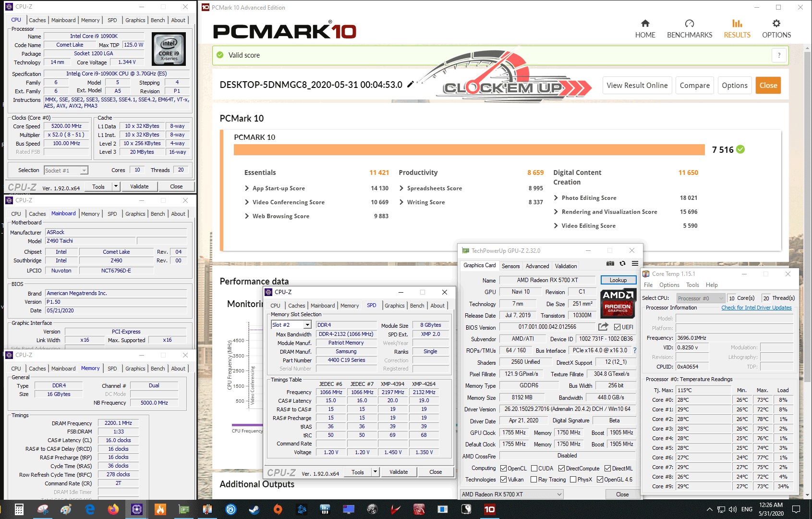Screen dimensions: 812x519
Task: Click the orange PCMark 10 score bar
Action: pyautogui.click(x=469, y=149)
